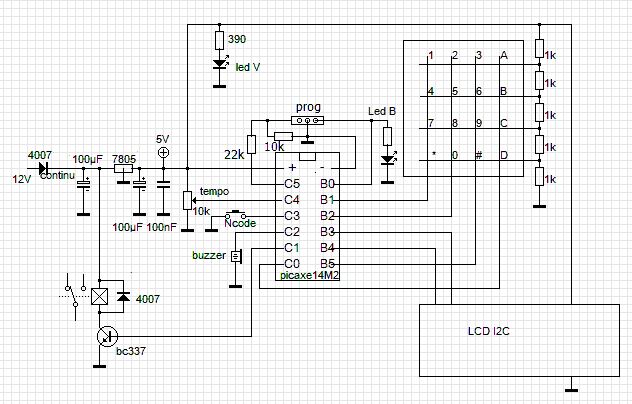The image size is (632, 404).
Task: Select keypad key "#"
Action: [479, 155]
